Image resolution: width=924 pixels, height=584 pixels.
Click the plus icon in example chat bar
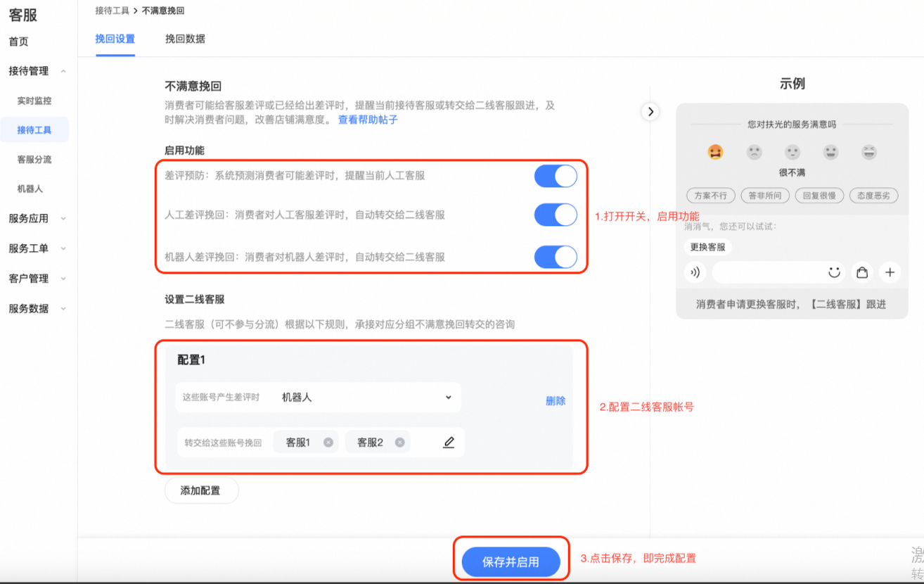point(890,272)
